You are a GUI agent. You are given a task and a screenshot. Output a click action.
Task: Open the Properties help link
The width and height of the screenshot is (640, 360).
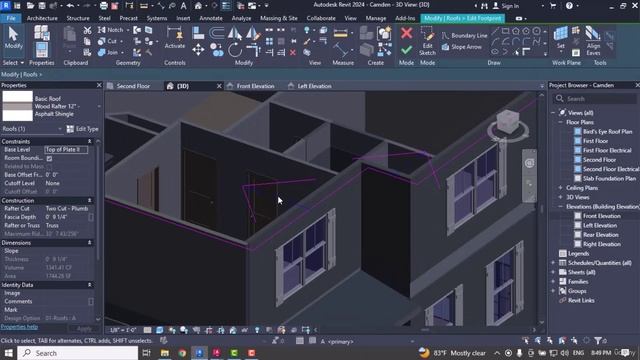click(x=19, y=327)
